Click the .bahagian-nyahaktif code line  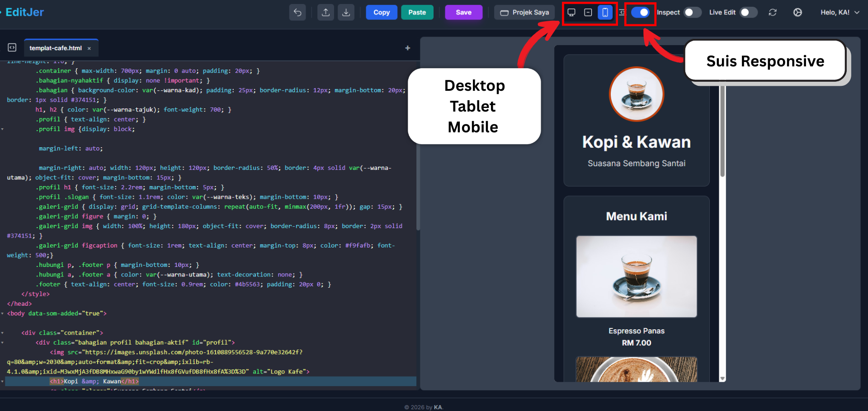(123, 80)
